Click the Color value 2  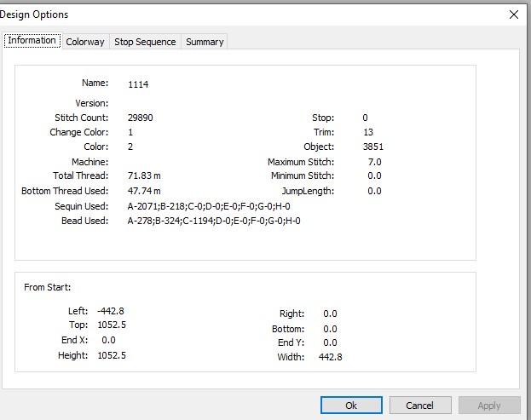pyautogui.click(x=130, y=147)
